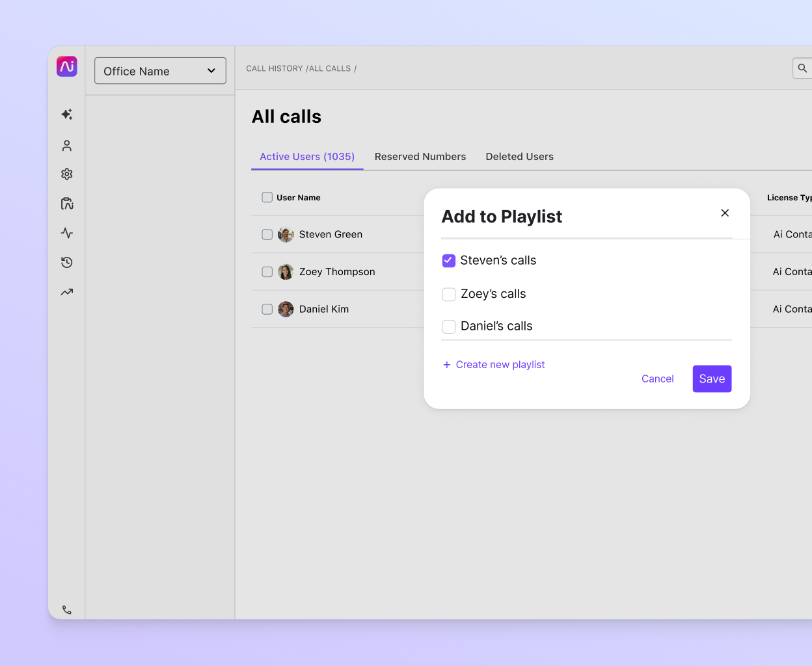Image resolution: width=812 pixels, height=666 pixels.
Task: Switch to the Reserved Numbers tab
Action: pos(420,156)
